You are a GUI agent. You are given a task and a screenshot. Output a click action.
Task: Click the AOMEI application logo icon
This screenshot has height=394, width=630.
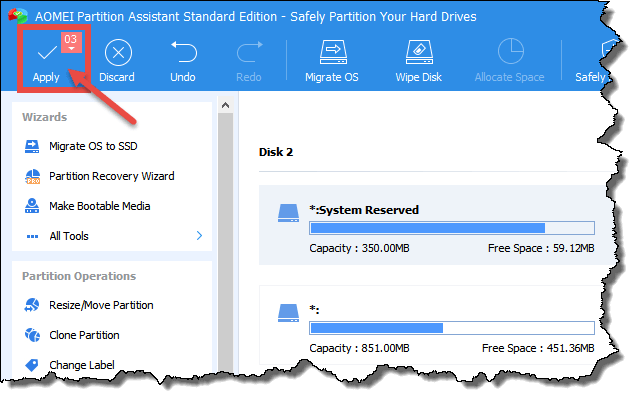click(18, 16)
